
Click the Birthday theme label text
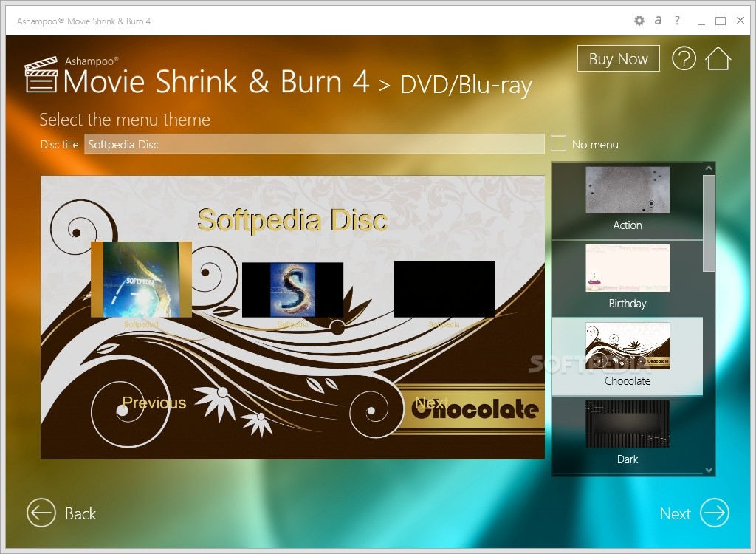click(628, 304)
